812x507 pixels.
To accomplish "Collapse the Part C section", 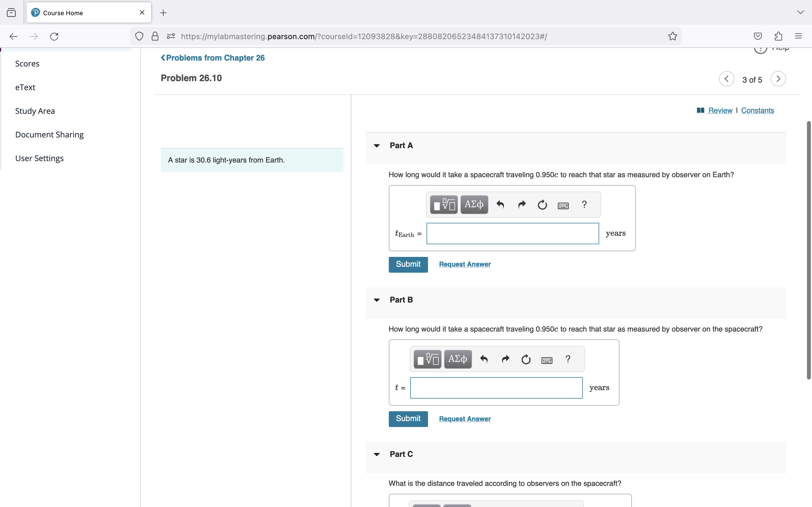I will point(376,454).
